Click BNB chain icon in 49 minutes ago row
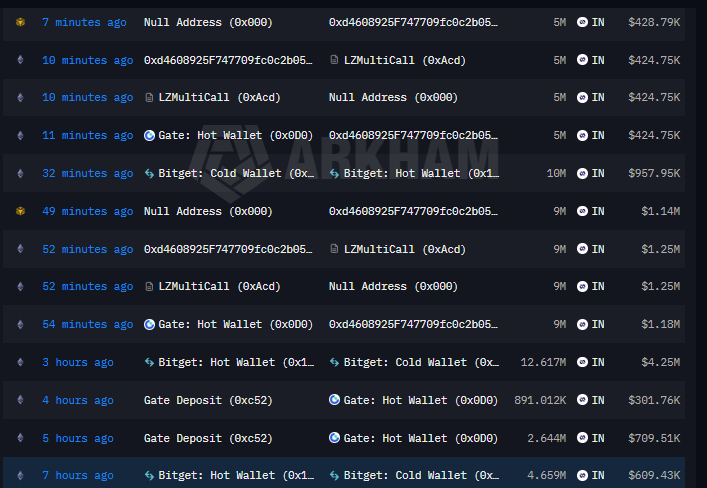 20,211
